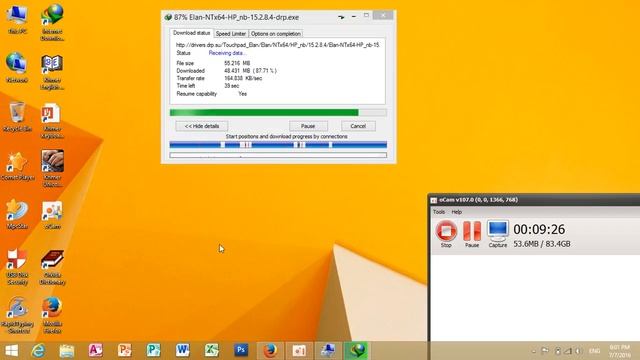Click the 'Receiving data...' status text
Screen dimensions: 640x360
tap(227, 53)
